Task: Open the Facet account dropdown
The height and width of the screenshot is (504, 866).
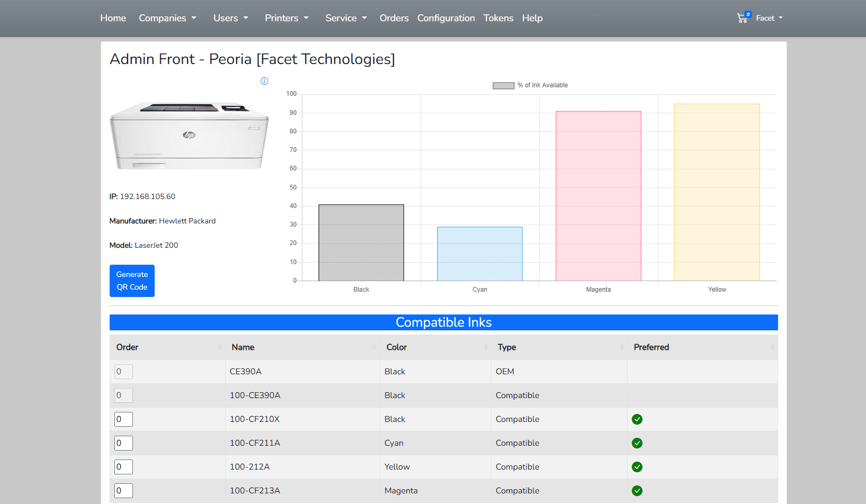Action: tap(769, 18)
